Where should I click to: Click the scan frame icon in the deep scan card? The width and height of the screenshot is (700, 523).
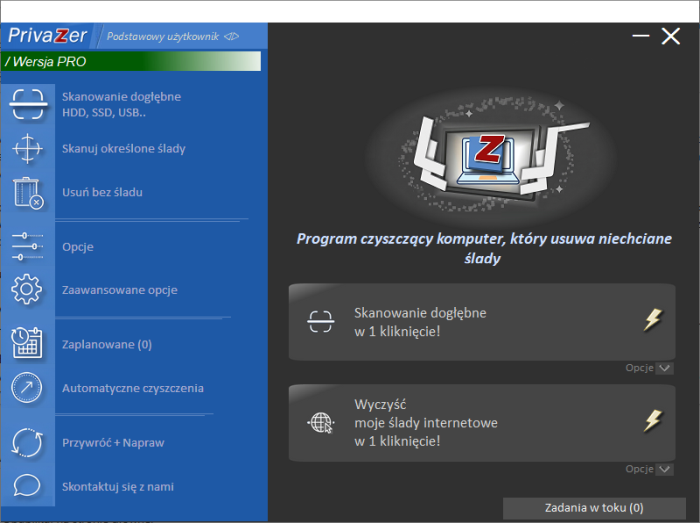[x=321, y=322]
